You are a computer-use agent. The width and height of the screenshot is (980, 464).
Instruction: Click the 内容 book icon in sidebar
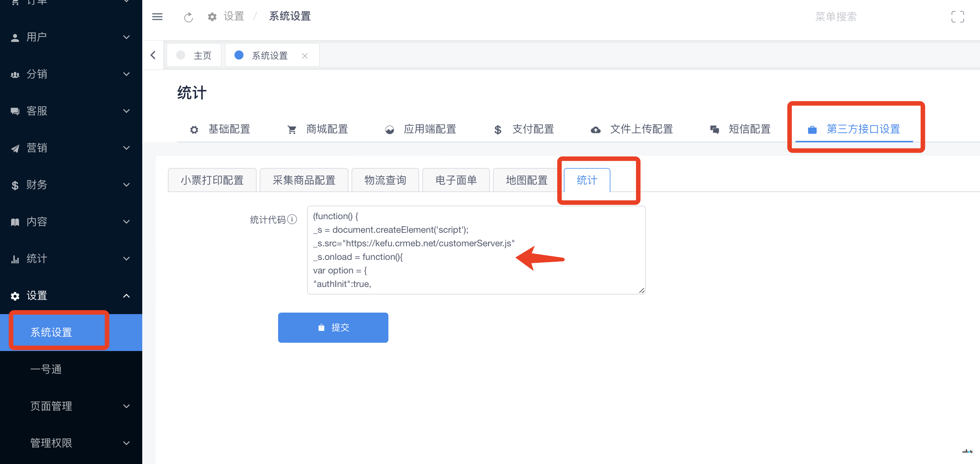coord(15,222)
